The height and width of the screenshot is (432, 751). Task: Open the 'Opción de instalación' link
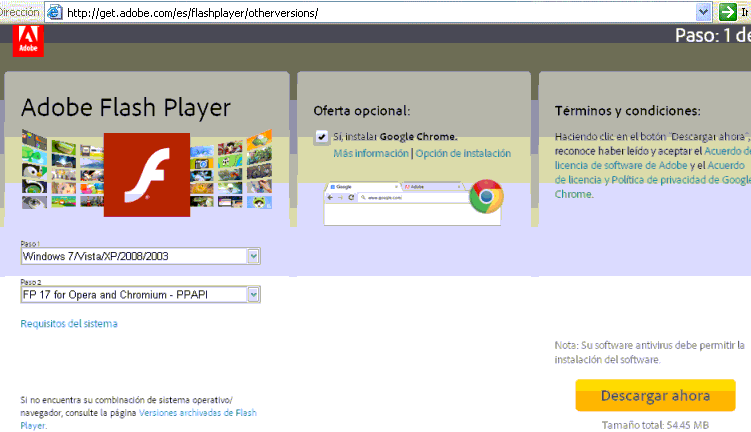463,153
